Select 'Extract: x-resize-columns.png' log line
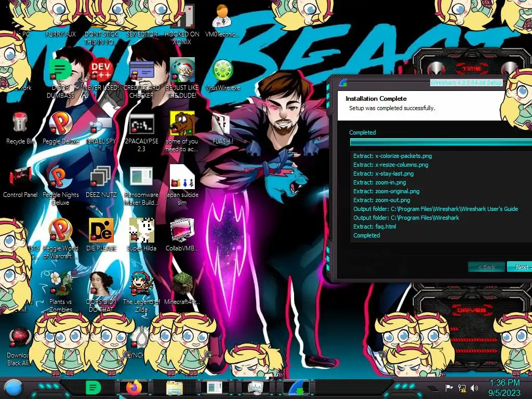The image size is (532, 399). coord(391,165)
